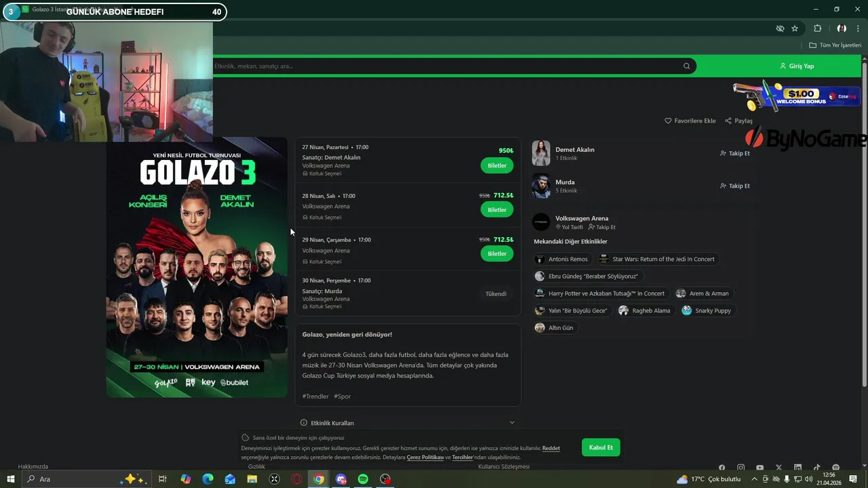Click the #Trendler hashtag
Image resolution: width=868 pixels, height=488 pixels.
315,396
